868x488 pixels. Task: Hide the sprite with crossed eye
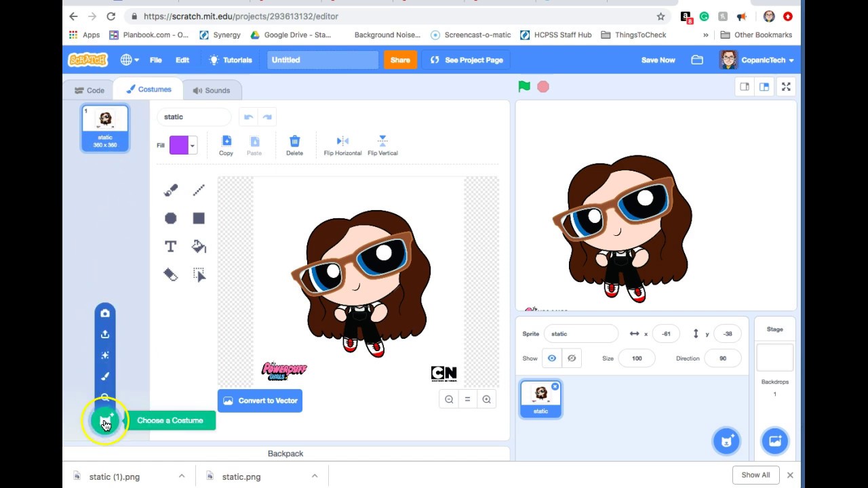[x=572, y=359]
